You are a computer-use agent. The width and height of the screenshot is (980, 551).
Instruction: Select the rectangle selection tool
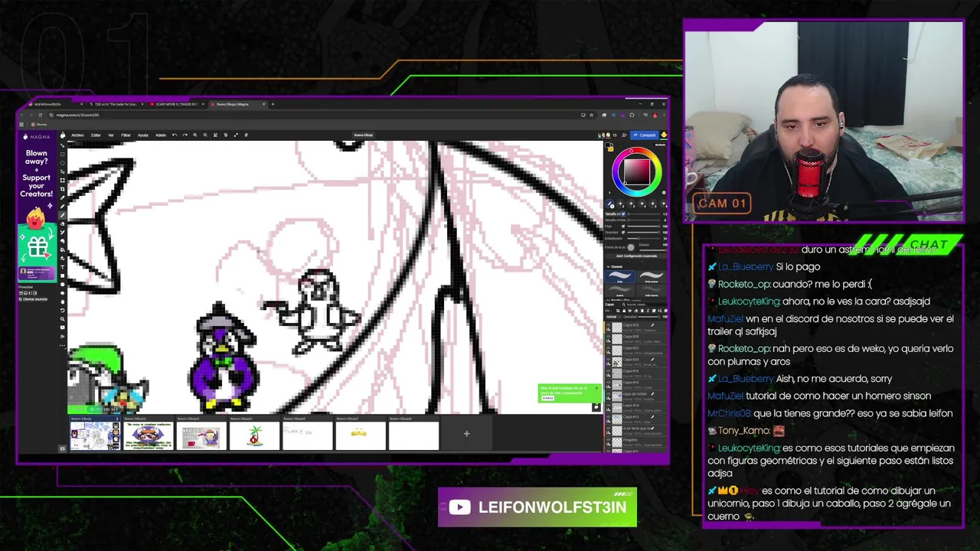point(62,154)
